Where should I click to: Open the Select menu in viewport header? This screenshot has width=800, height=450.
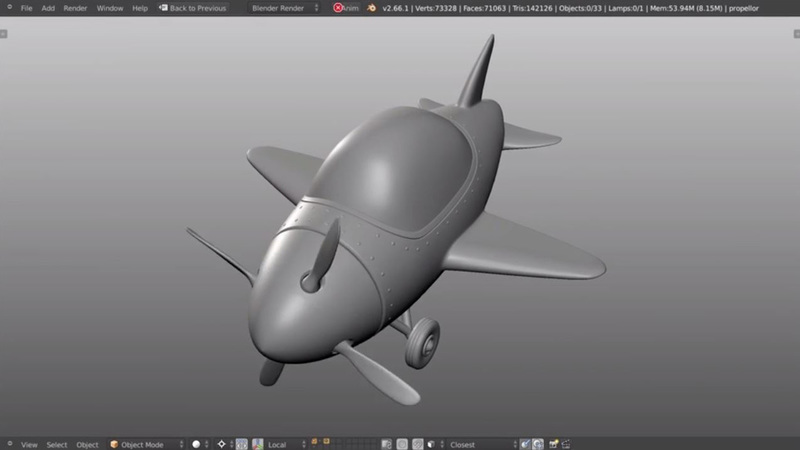point(57,444)
